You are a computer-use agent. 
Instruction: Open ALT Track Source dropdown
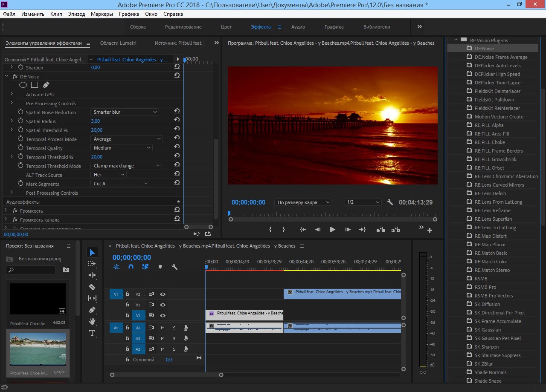coord(109,175)
